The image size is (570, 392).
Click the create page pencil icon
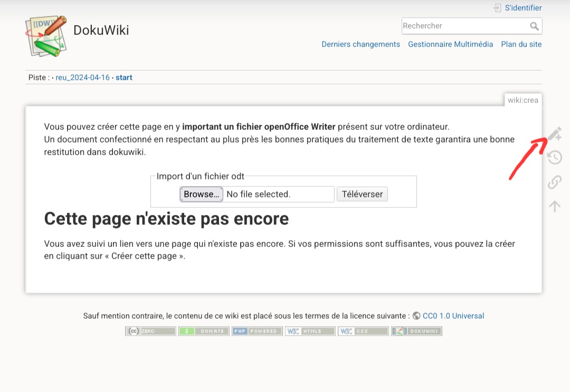click(554, 134)
